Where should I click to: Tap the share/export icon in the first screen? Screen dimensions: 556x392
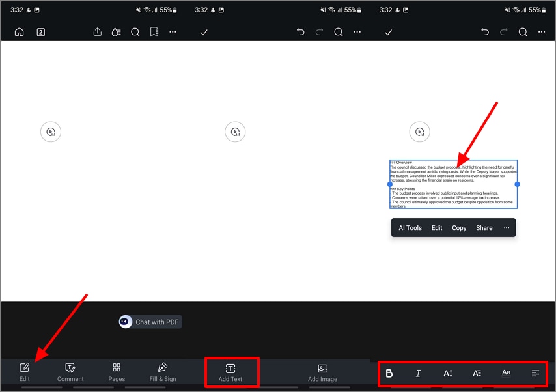98,32
